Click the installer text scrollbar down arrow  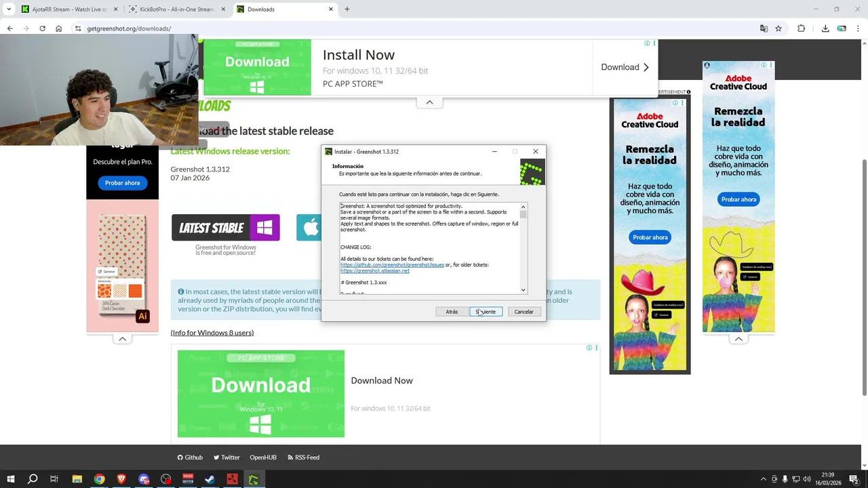point(523,290)
